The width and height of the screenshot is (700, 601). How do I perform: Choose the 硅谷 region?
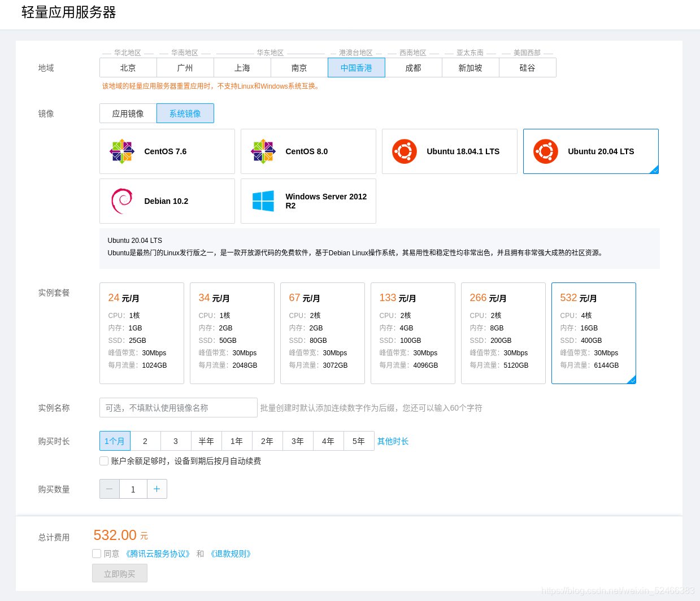[527, 67]
